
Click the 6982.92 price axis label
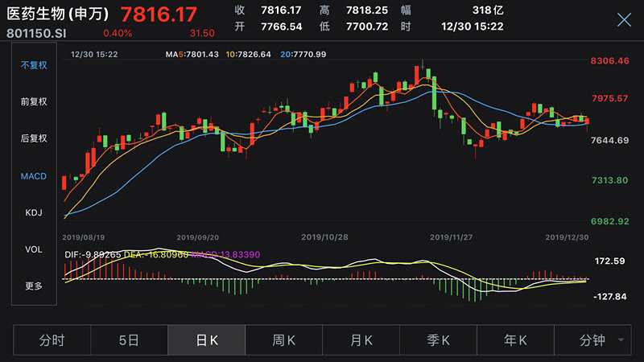pyautogui.click(x=610, y=221)
